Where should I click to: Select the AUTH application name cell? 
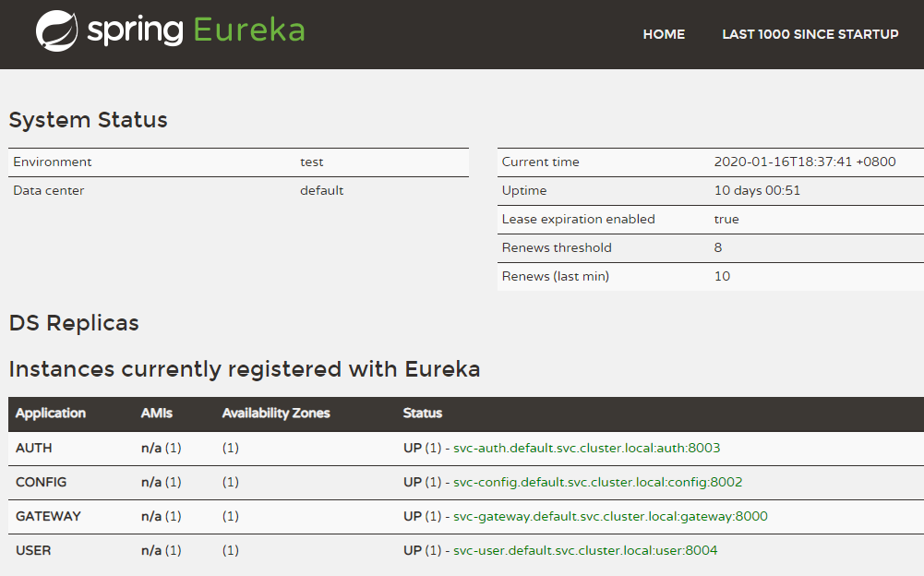pos(33,448)
